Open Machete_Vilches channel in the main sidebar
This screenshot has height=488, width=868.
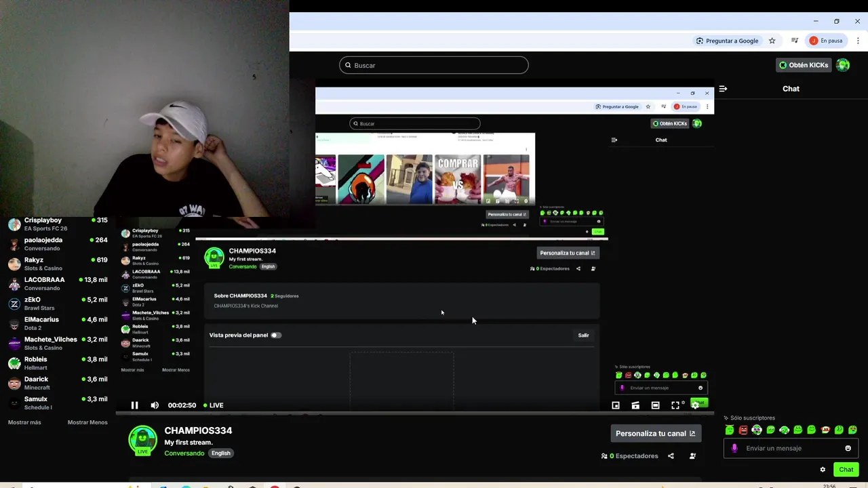pos(58,343)
